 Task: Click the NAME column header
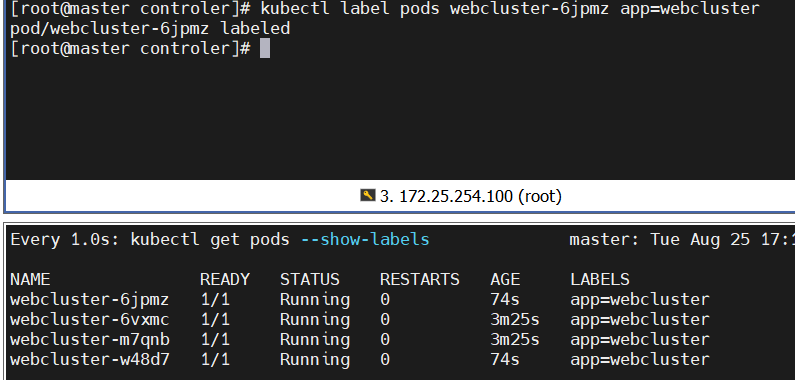pyautogui.click(x=30, y=280)
